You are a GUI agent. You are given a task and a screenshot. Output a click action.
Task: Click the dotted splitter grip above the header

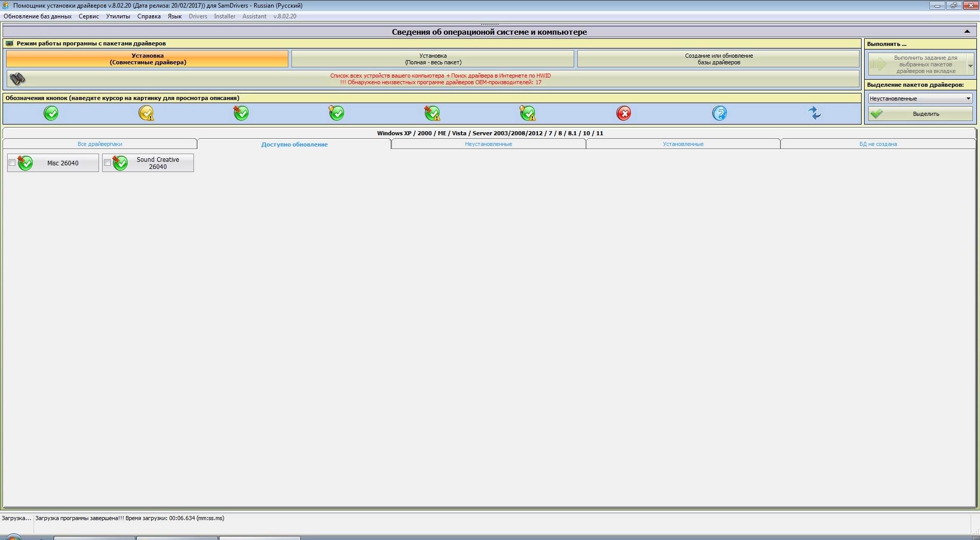tap(489, 24)
